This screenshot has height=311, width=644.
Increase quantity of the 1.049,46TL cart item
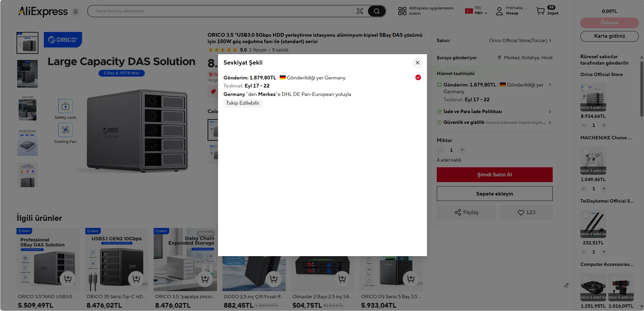[x=604, y=188]
